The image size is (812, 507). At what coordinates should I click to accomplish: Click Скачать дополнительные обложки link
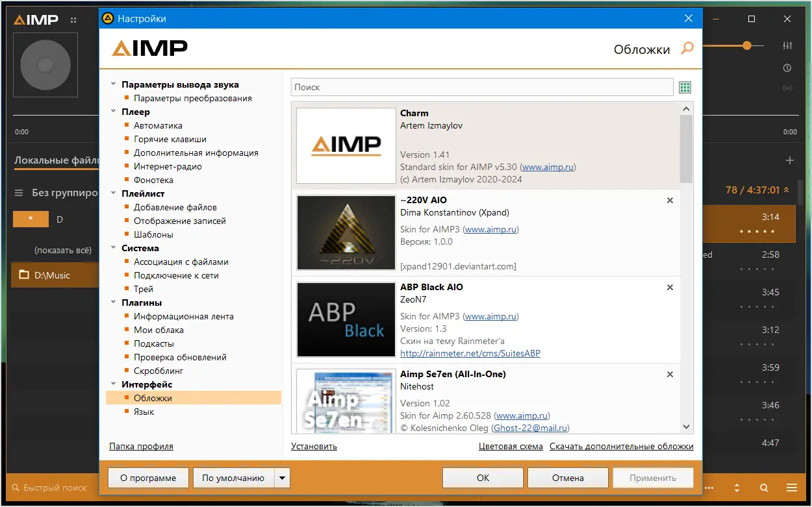tap(622, 446)
